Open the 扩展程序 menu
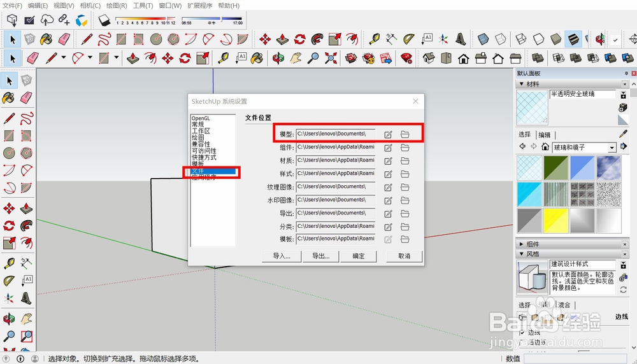The height and width of the screenshot is (364, 637). point(199,6)
